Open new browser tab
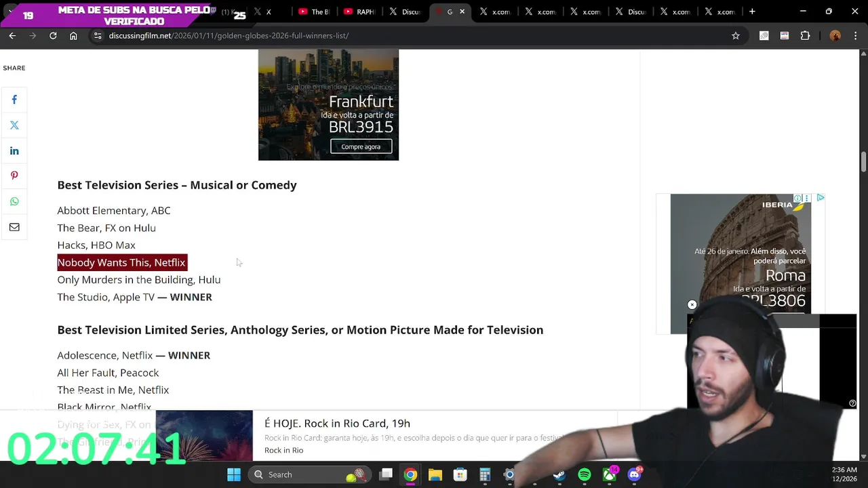This screenshot has height=488, width=868. (752, 12)
